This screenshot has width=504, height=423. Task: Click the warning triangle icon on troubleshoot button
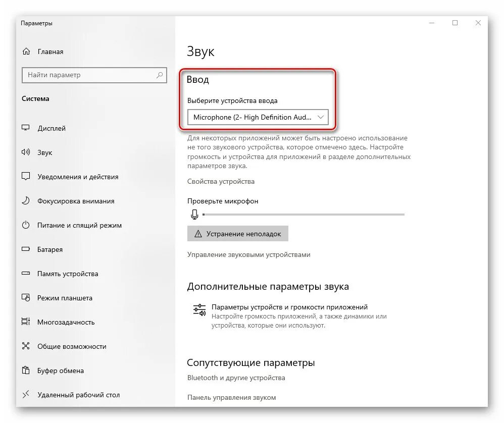[198, 234]
